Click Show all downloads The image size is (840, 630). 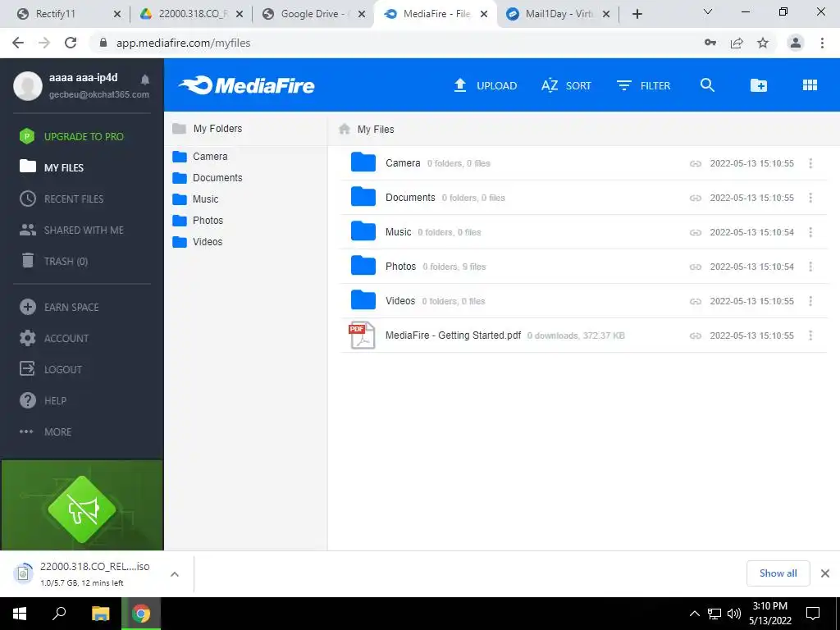pyautogui.click(x=778, y=573)
